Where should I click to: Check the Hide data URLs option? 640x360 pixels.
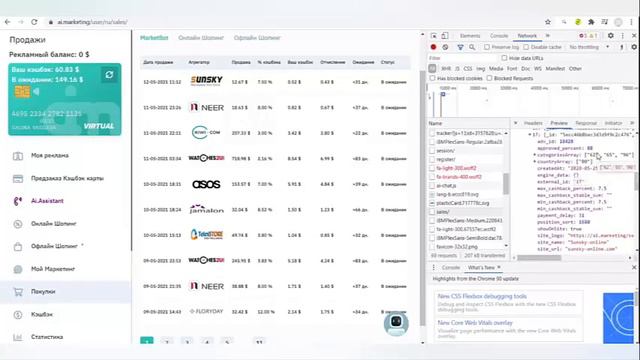504,58
